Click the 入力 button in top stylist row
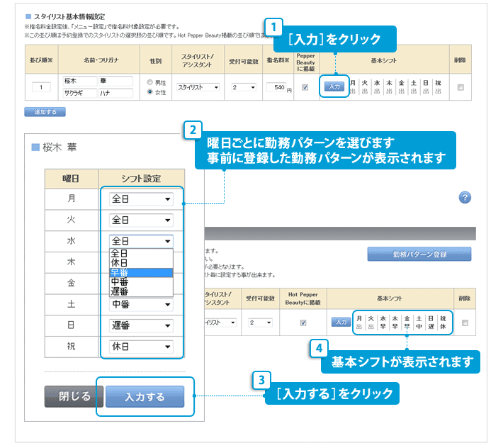Viewport: 503px width, 448px height. 334,86
